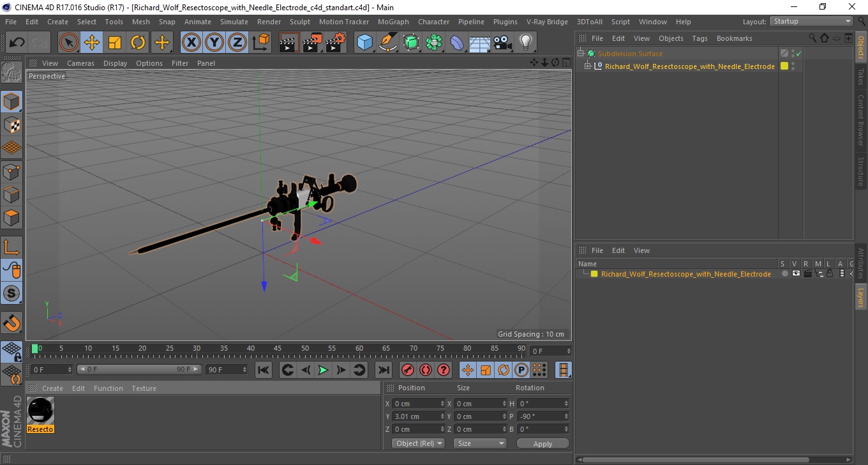Toggle Rotation keyframe channel
This screenshot has height=465, width=868.
click(504, 370)
